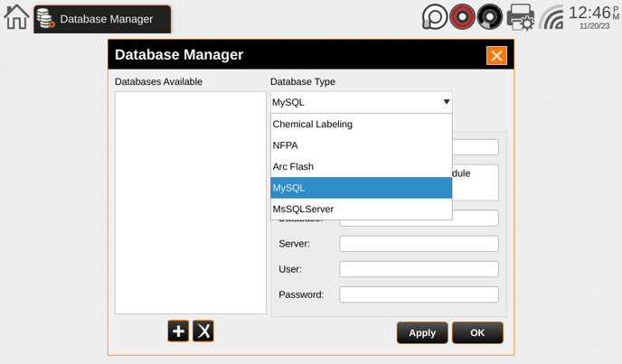This screenshot has height=364, width=622.
Task: Click the date 11/20/23
Action: pos(594,26)
